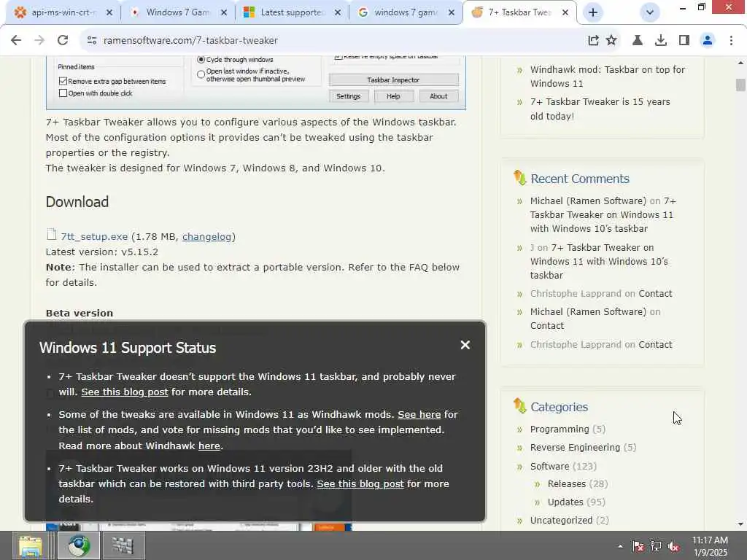The height and width of the screenshot is (560, 747).
Task: Go forward with the browser arrow
Action: (x=39, y=41)
